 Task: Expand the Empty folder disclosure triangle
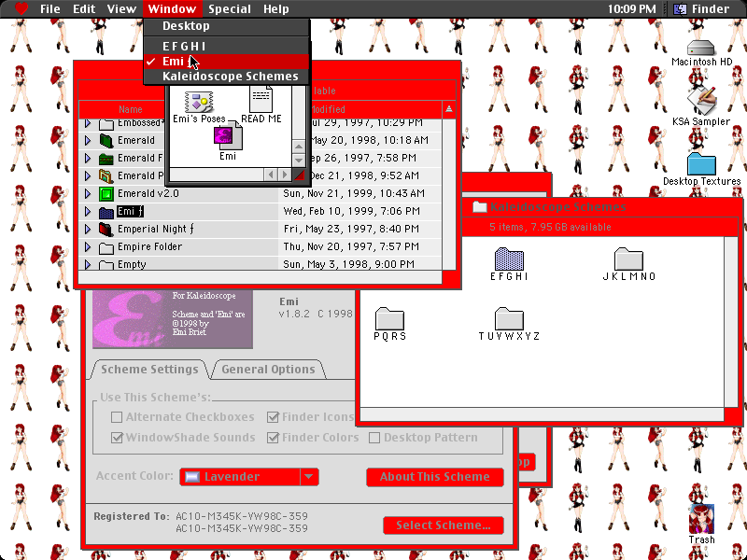[x=88, y=264]
